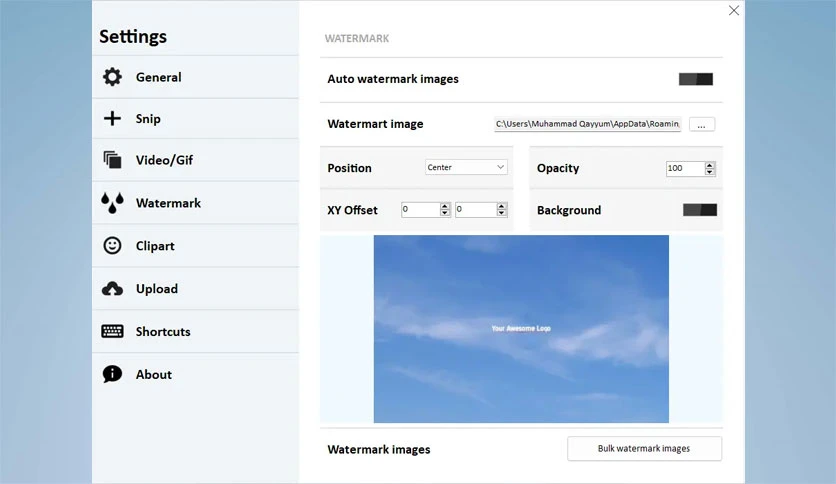Click the Upload cloud icon
The height and width of the screenshot is (484, 836).
click(x=112, y=288)
